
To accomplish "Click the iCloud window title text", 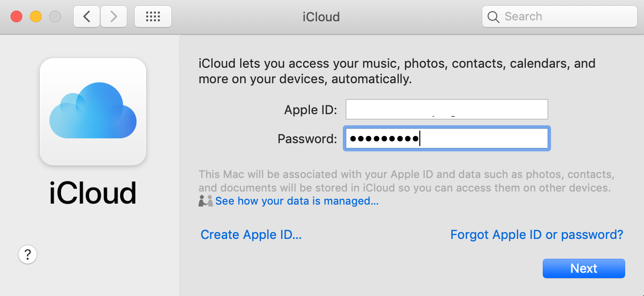I will [x=321, y=17].
